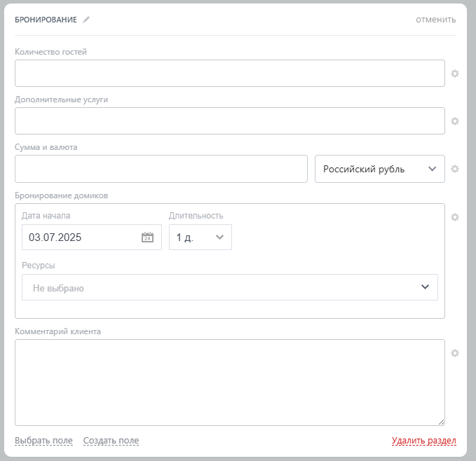
Task: Click the pencil icon next to БРОНИРОВАНИЕ
Action: pos(86,20)
